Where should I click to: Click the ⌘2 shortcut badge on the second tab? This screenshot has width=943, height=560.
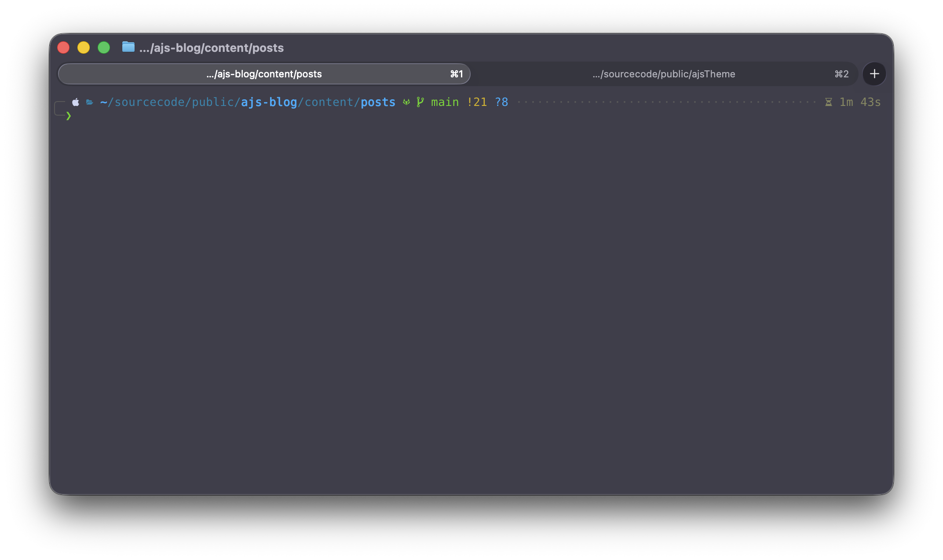(841, 74)
